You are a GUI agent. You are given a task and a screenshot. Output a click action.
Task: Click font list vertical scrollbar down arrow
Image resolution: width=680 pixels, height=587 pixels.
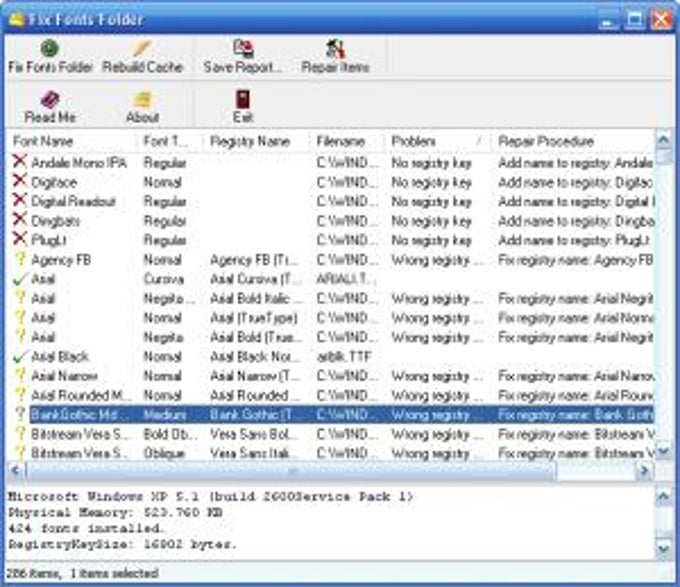click(x=664, y=451)
